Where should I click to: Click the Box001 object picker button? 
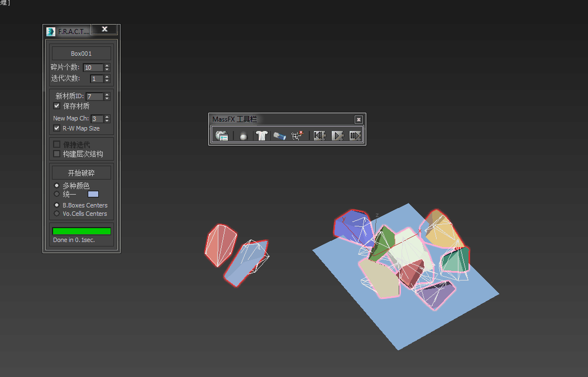pyautogui.click(x=82, y=54)
